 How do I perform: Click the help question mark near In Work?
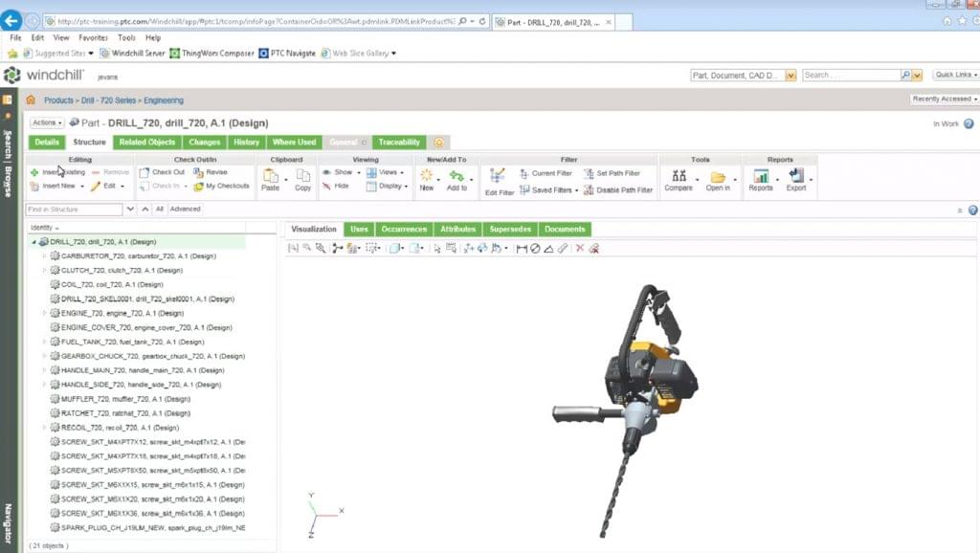pyautogui.click(x=969, y=123)
